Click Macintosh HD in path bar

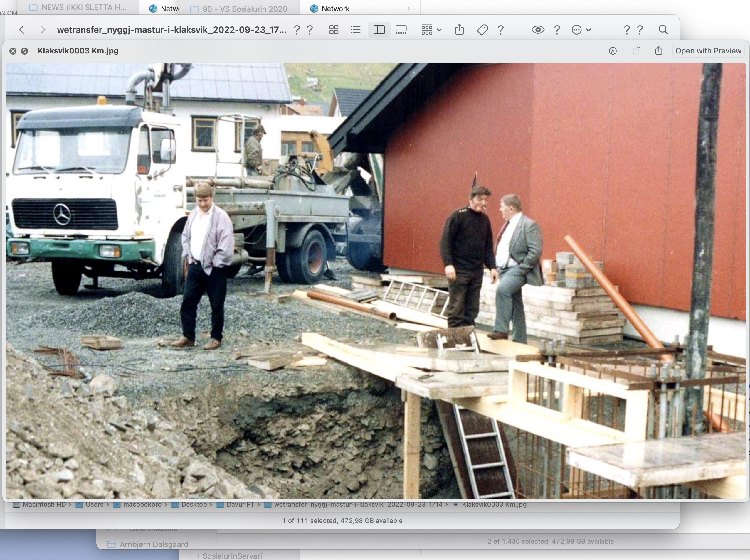39,504
